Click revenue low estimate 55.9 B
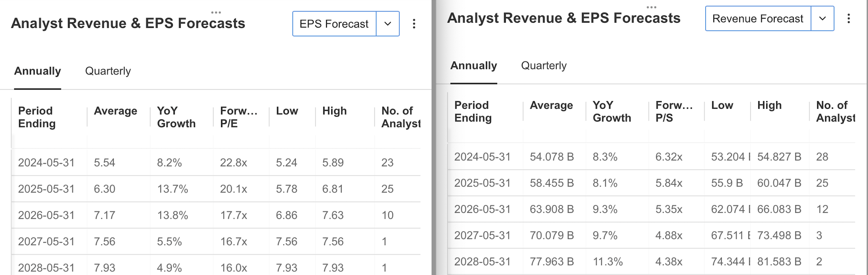868x275 pixels. (x=727, y=183)
